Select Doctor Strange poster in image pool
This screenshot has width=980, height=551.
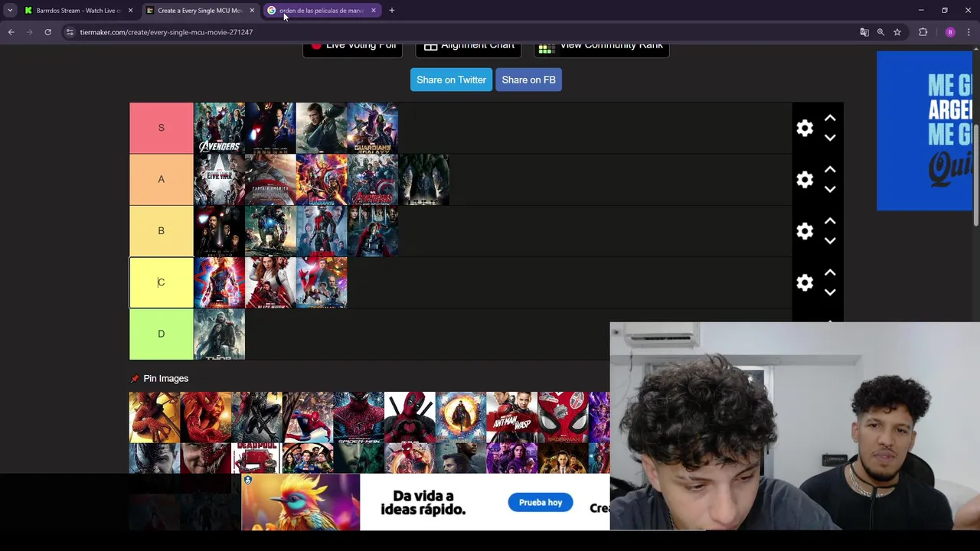460,417
